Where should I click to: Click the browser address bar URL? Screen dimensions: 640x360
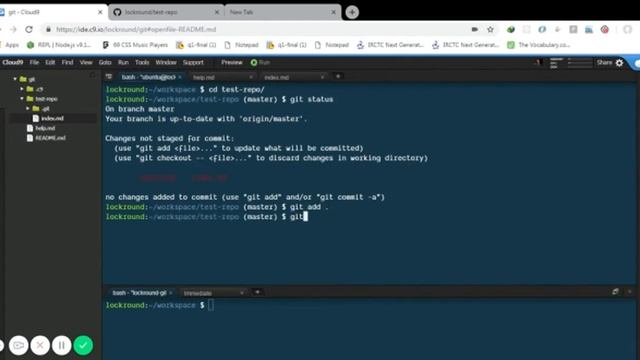(136, 29)
